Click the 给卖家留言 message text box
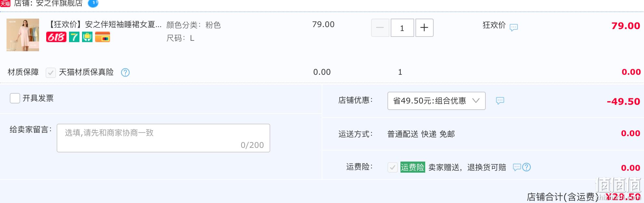Screen dimensions: 644x203 click(163, 138)
